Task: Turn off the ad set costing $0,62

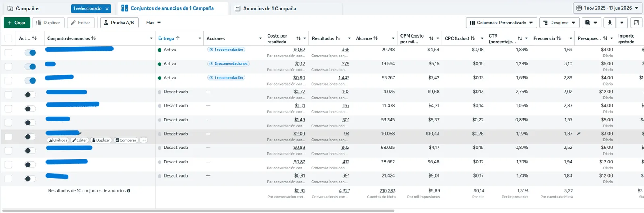Action: coord(30,52)
